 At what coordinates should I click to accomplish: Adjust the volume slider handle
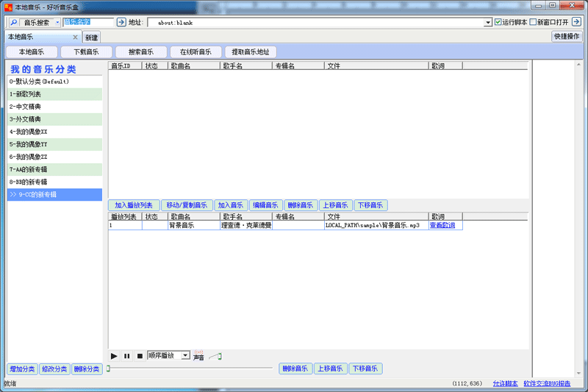coord(219,356)
